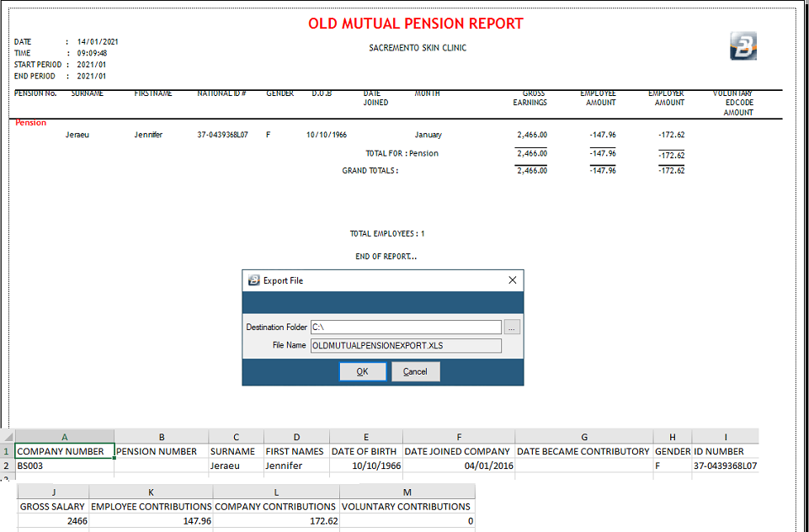Click the DATE BECAME CONTRIBUTORY cell

[x=584, y=451]
